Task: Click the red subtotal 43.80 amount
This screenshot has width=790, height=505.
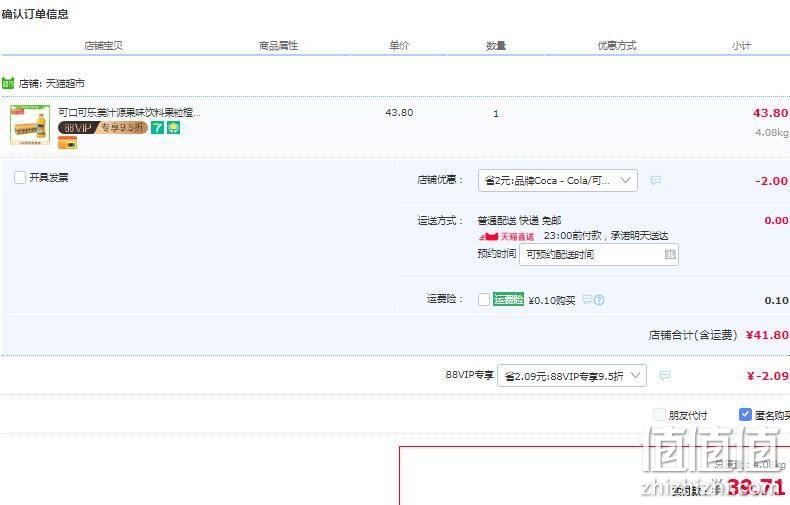Action: [770, 113]
